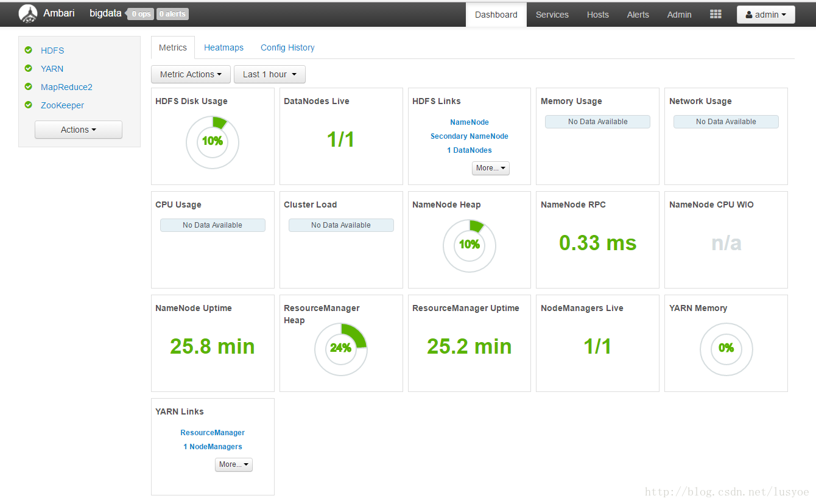Viewport: 816px width, 504px height.
Task: Open the ZooKeeper service link
Action: pyautogui.click(x=62, y=105)
